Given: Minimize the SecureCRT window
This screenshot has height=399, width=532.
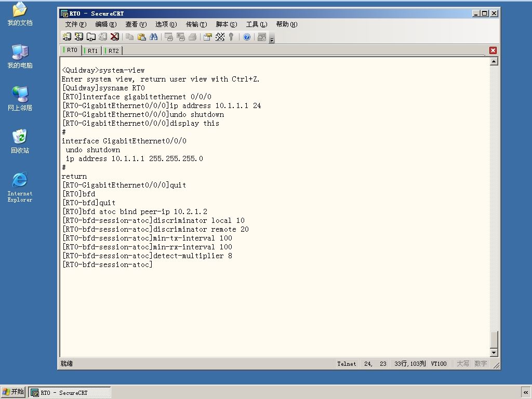Looking at the screenshot, I should coord(476,14).
